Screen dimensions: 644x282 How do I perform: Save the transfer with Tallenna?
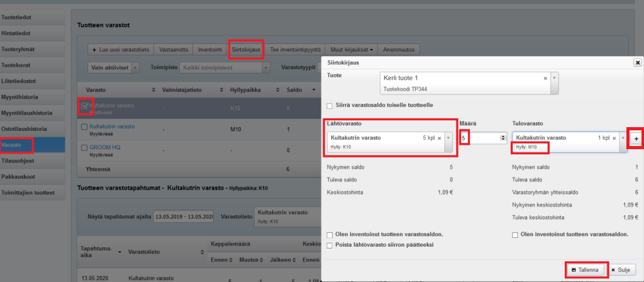coord(586,269)
